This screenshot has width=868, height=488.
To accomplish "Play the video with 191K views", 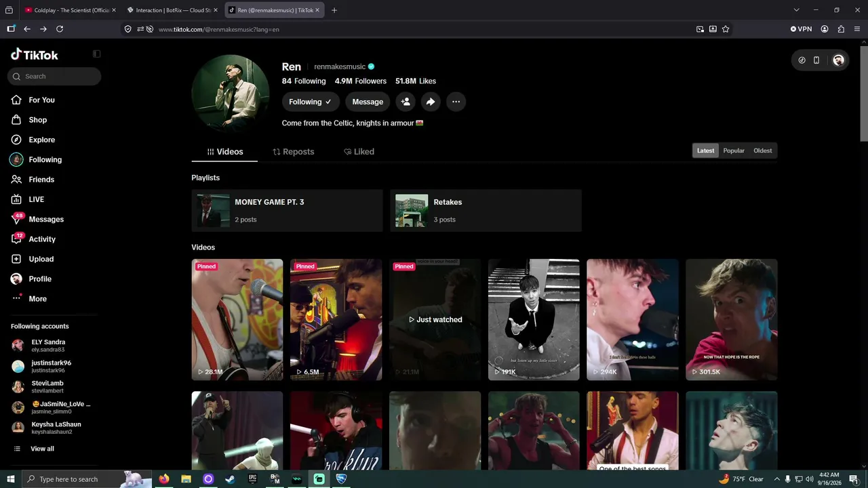I will tap(534, 319).
